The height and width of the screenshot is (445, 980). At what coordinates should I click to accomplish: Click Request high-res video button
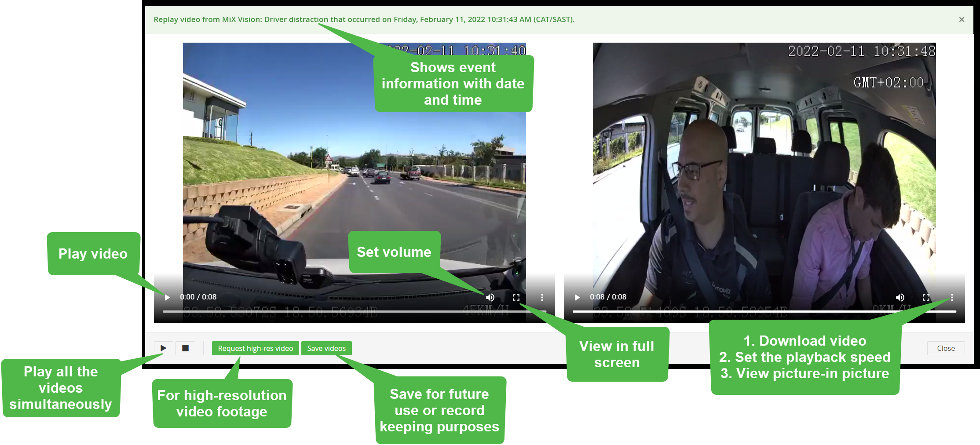[x=255, y=348]
